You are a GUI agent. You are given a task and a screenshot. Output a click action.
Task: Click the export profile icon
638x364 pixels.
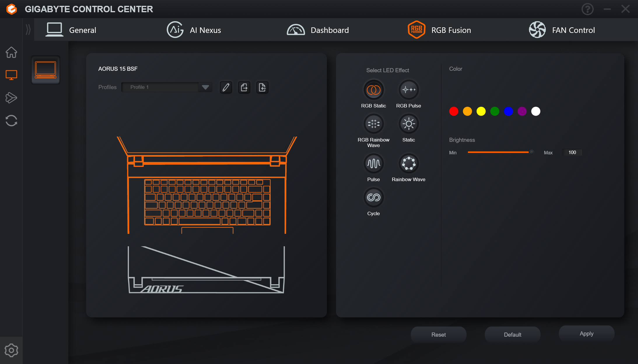point(244,87)
